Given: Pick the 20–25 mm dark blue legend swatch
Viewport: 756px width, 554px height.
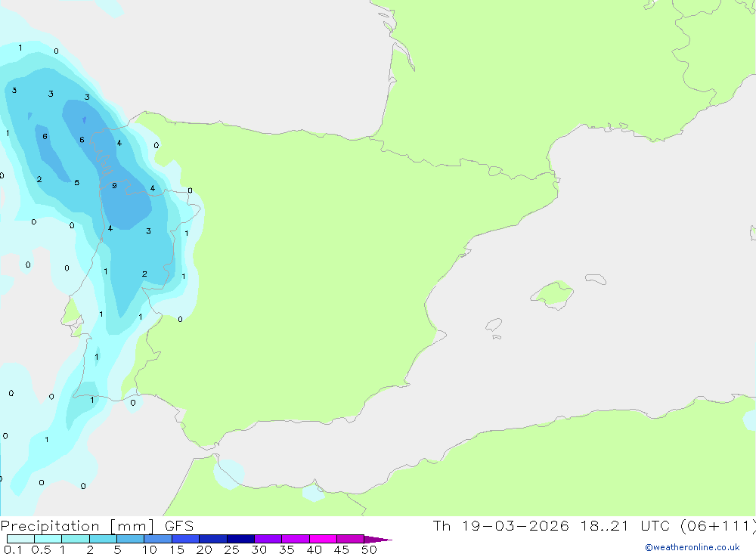Looking at the screenshot, I should click(213, 539).
